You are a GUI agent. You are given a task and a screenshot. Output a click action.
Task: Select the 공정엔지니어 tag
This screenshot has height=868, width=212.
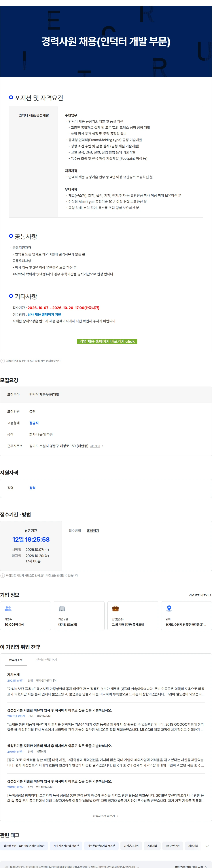pos(131,846)
